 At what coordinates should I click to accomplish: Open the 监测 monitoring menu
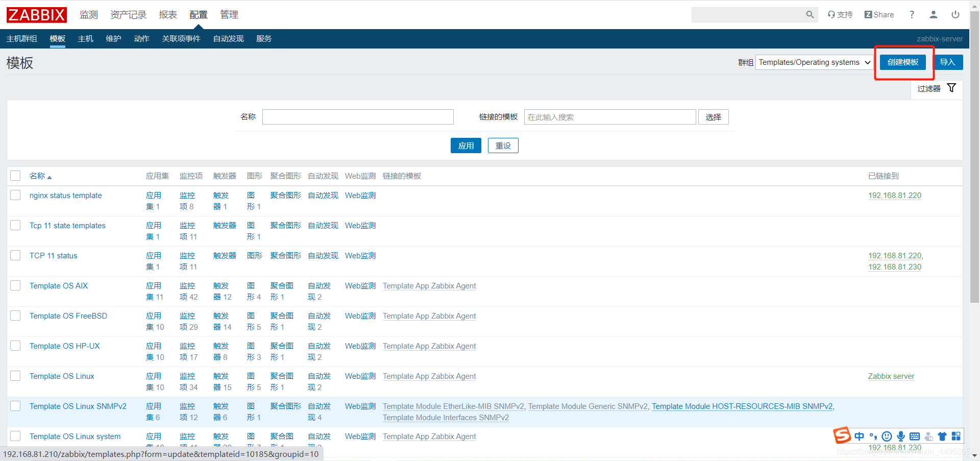pyautogui.click(x=89, y=15)
